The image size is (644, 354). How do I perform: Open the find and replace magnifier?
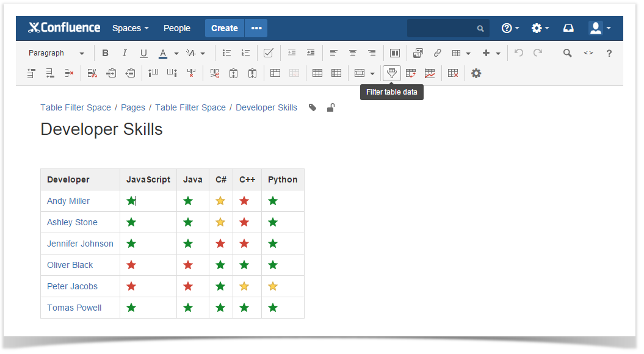coord(567,53)
